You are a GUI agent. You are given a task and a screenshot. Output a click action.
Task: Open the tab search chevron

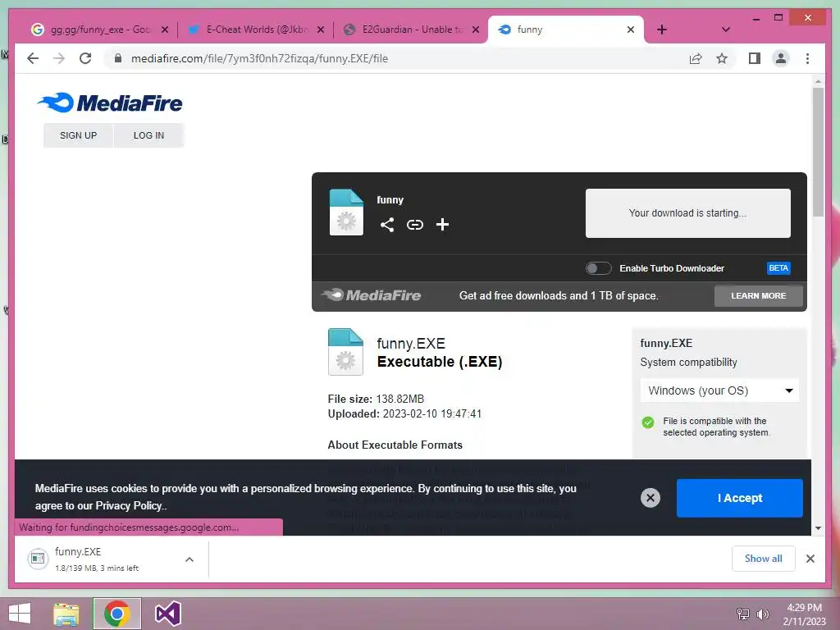[x=726, y=30]
